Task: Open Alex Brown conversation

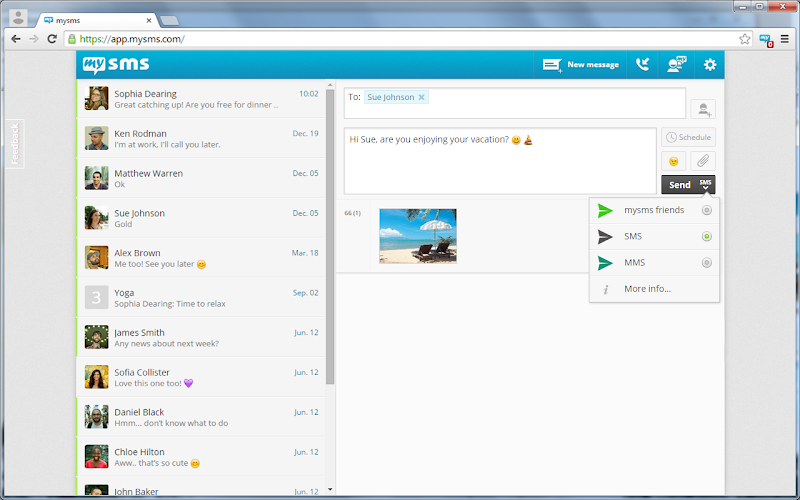Action: pyautogui.click(x=201, y=258)
